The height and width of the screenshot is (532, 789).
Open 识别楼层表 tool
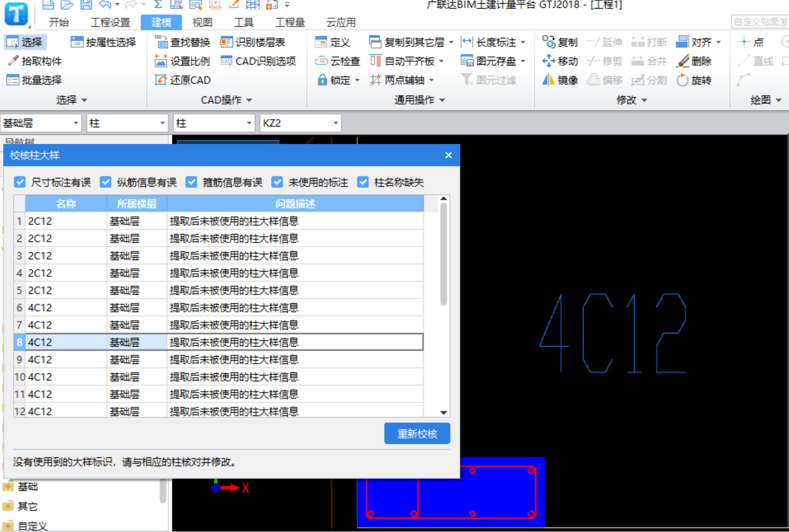pyautogui.click(x=253, y=42)
